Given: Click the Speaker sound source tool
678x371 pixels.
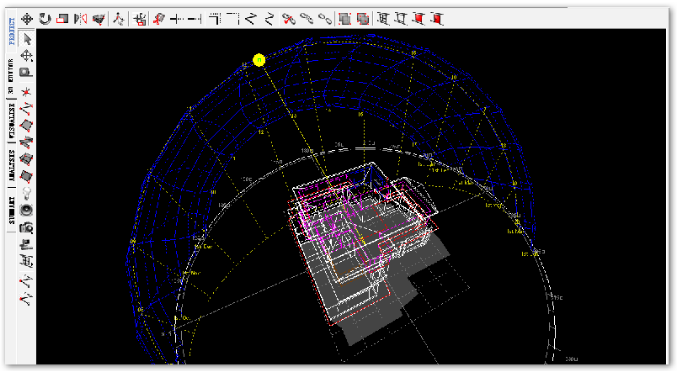Looking at the screenshot, I should pos(27,210).
